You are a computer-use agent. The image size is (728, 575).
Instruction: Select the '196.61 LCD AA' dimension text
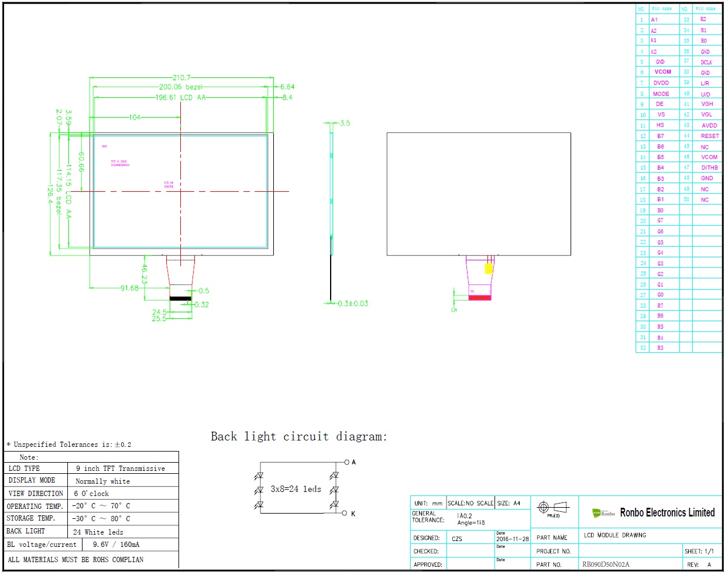pos(181,98)
